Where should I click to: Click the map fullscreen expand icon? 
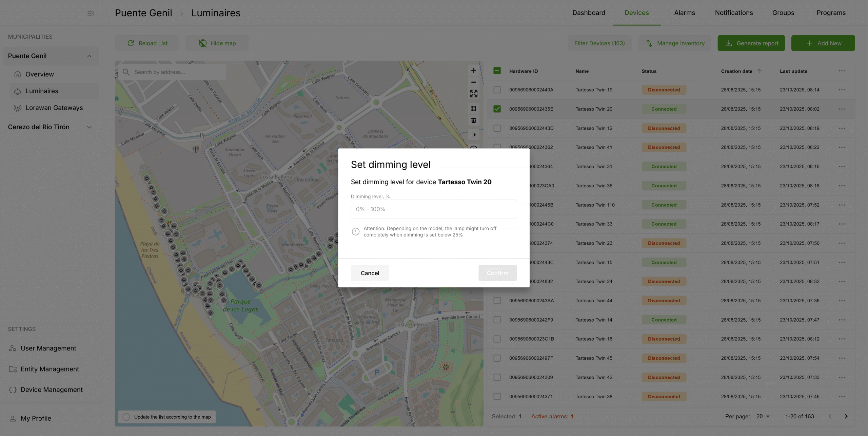pos(474,94)
